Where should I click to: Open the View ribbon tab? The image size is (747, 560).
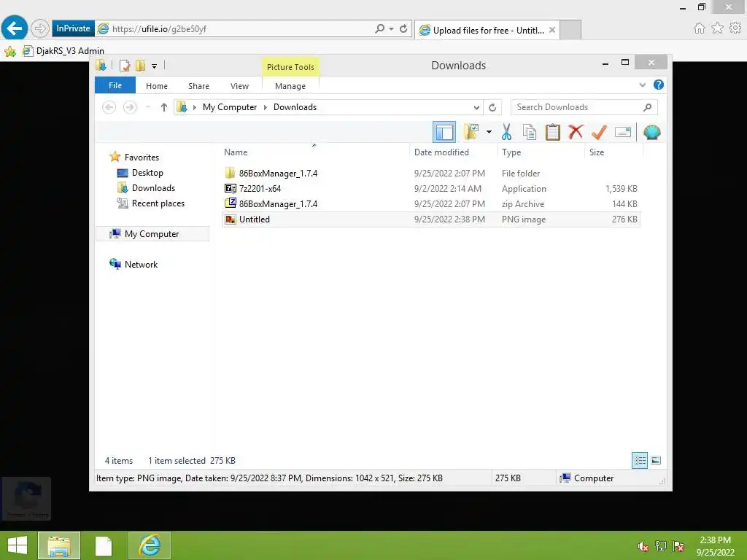tap(239, 86)
